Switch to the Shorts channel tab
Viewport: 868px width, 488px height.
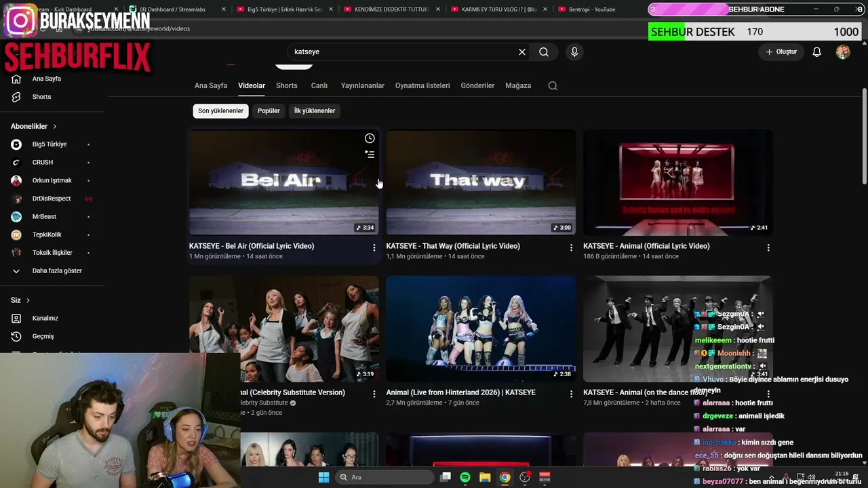pos(287,86)
